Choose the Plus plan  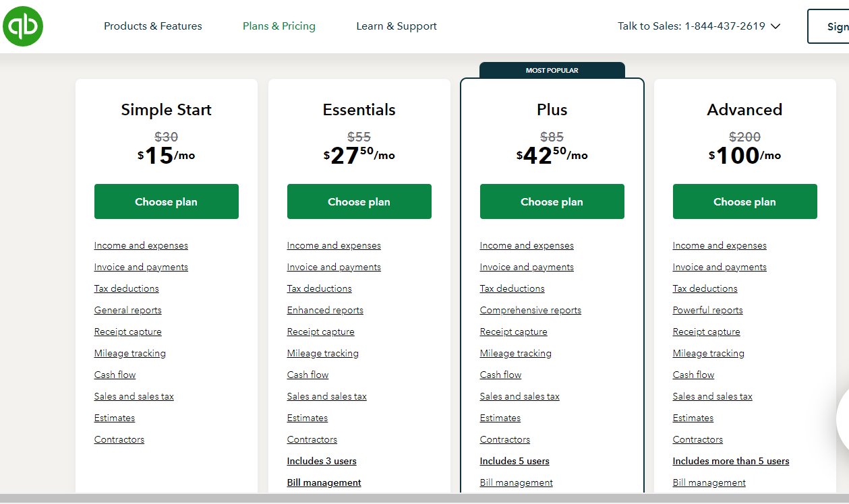552,201
